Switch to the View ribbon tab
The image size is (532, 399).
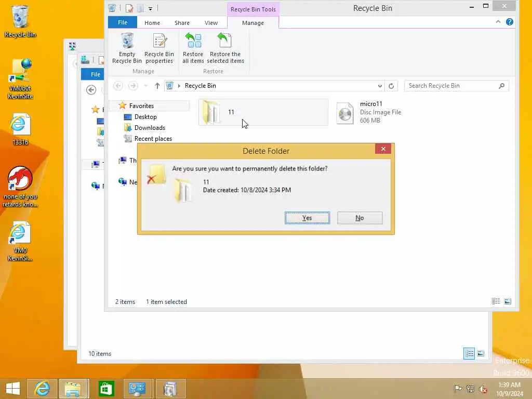click(211, 23)
